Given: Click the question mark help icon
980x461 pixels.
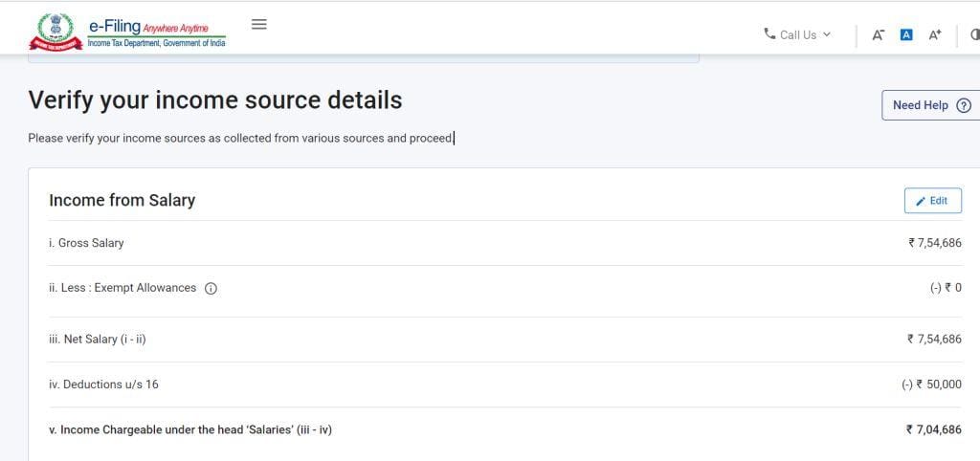Looking at the screenshot, I should [x=963, y=105].
